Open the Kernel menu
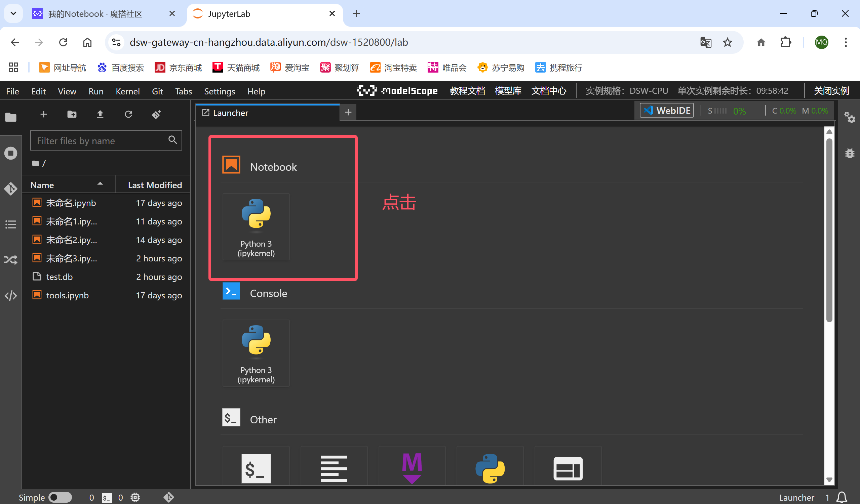 [128, 91]
